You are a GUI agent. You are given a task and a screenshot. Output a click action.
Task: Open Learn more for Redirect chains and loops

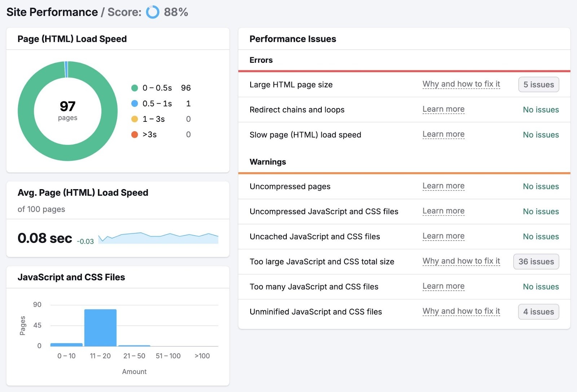(444, 109)
